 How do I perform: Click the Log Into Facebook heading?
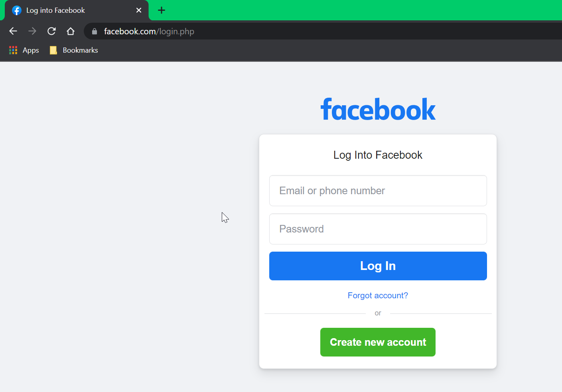click(x=378, y=155)
